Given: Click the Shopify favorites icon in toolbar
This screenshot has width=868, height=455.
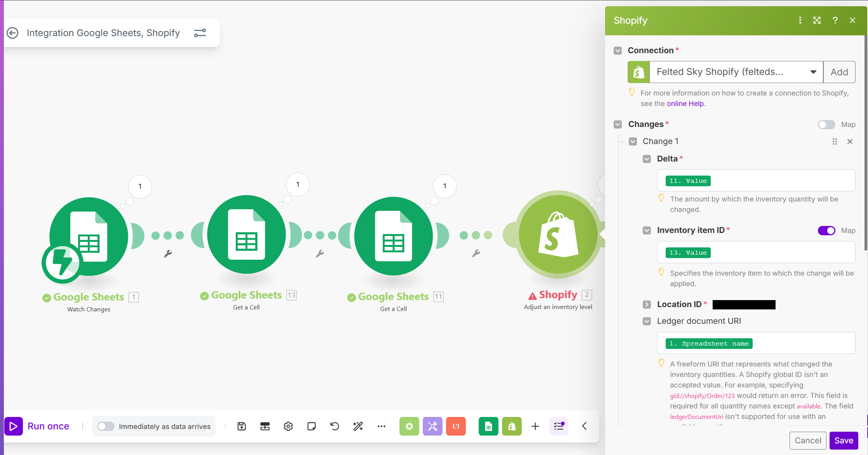Looking at the screenshot, I should (x=512, y=426).
